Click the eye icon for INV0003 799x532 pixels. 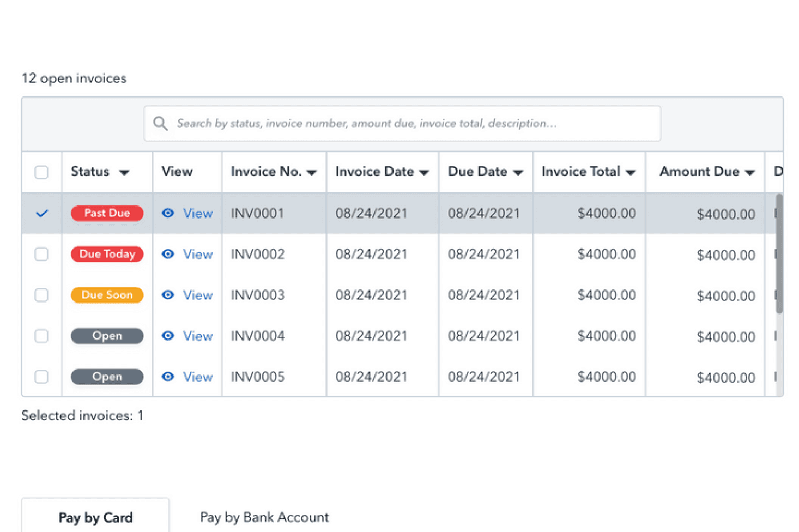point(168,295)
